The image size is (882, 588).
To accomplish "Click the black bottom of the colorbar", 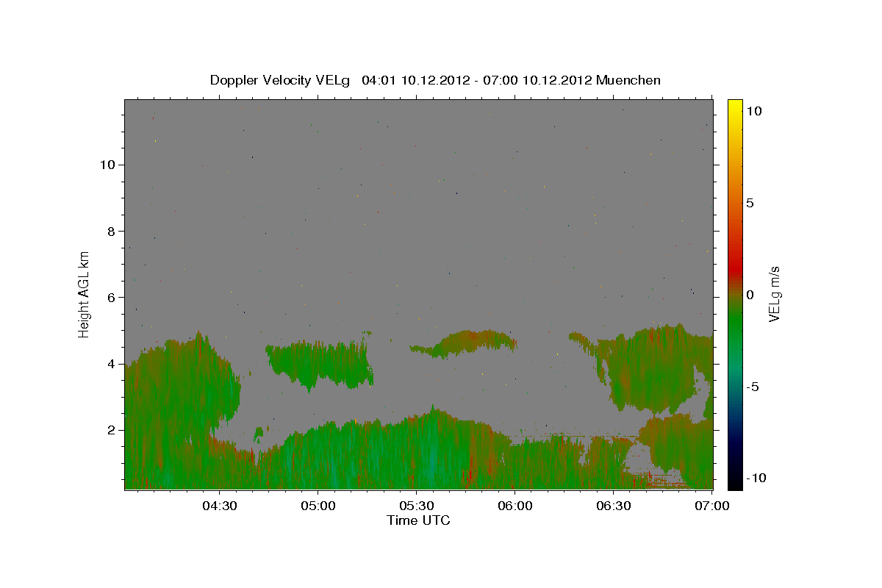I will pyautogui.click(x=734, y=481).
